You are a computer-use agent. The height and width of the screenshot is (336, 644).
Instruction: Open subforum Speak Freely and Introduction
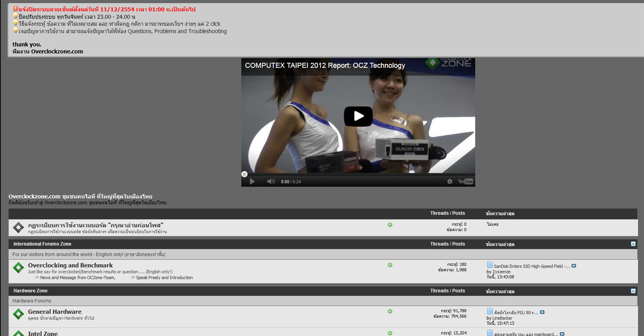(x=164, y=278)
